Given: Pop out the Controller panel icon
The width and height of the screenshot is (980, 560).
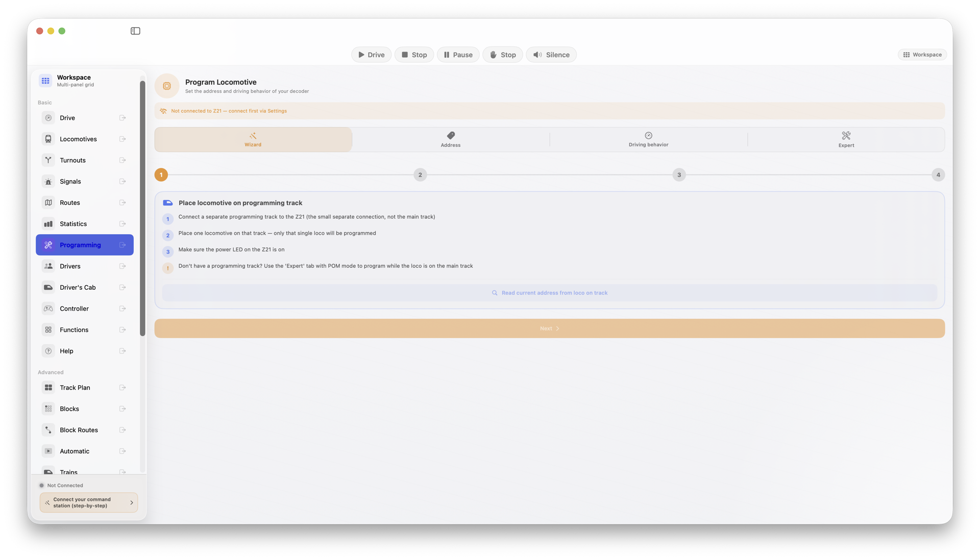Looking at the screenshot, I should pos(122,309).
